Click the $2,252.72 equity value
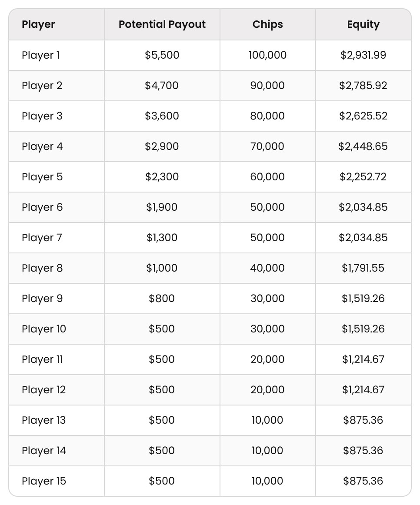 pos(363,177)
